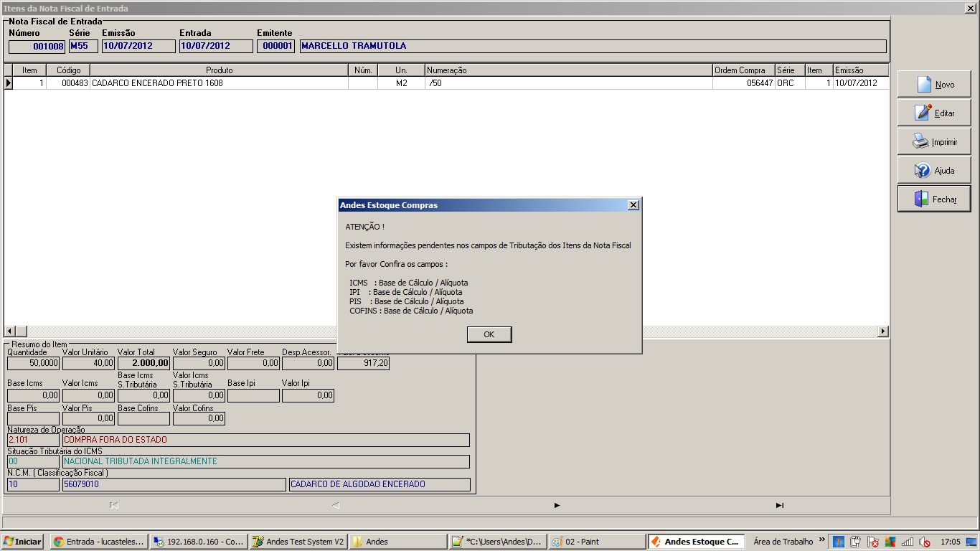Click the Editar pencil icon
This screenshot has height=551, width=980.
tap(923, 113)
